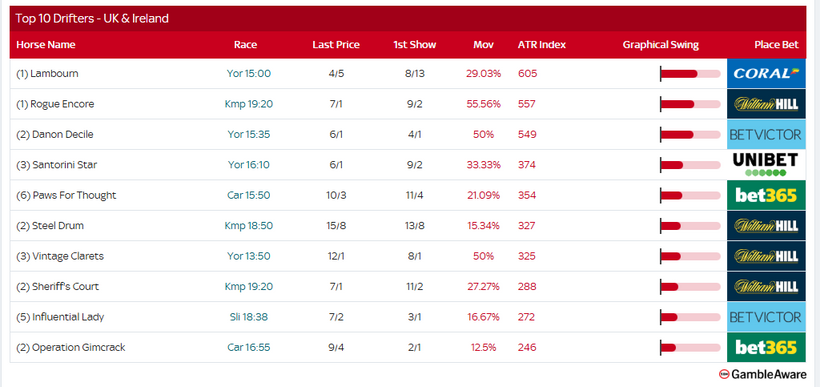Open bet365 logo for Operation Gimcrack
The height and width of the screenshot is (387, 820).
[766, 347]
